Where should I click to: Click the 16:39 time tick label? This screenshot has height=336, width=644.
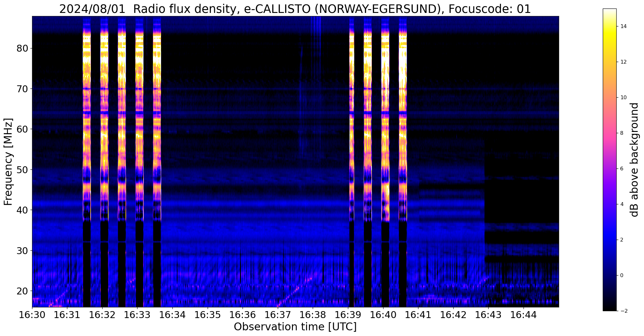[348, 315]
